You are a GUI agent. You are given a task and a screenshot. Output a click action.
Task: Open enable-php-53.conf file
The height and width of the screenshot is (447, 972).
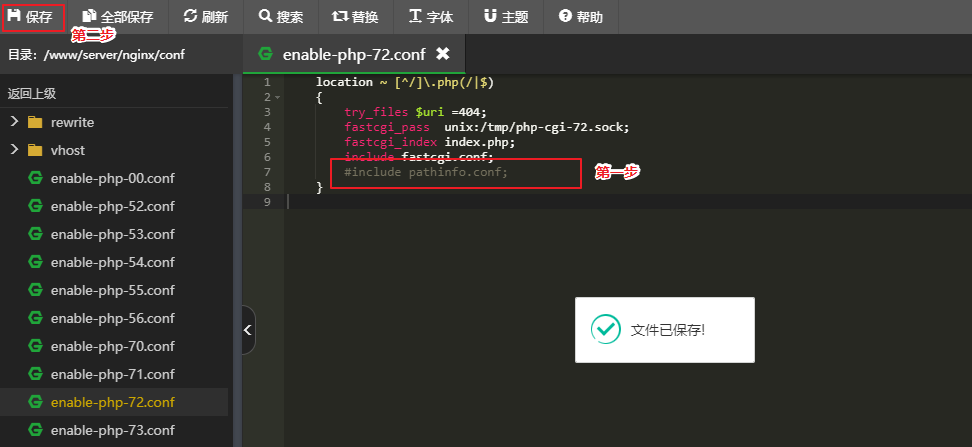click(x=113, y=234)
